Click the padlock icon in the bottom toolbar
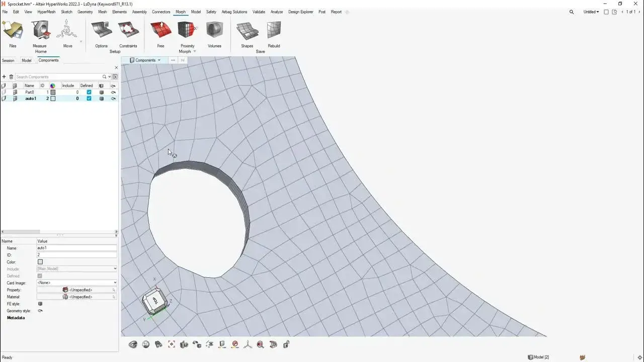Viewport: 644px width, 362px height. tap(286, 344)
